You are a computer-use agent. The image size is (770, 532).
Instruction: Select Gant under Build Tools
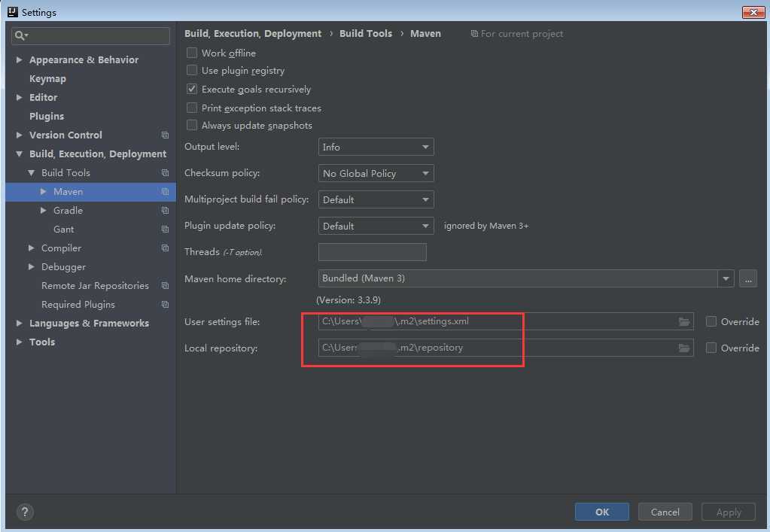[63, 230]
